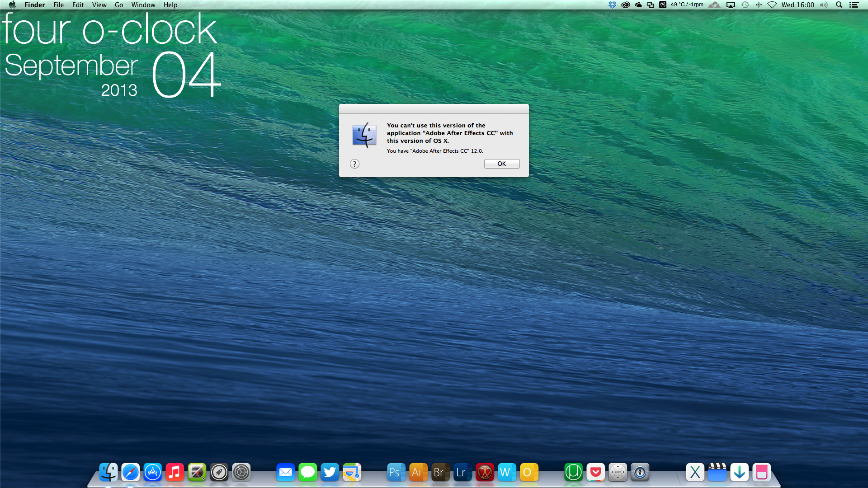The width and height of the screenshot is (868, 488).
Task: Open the App Store Dock icon
Action: [x=153, y=472]
